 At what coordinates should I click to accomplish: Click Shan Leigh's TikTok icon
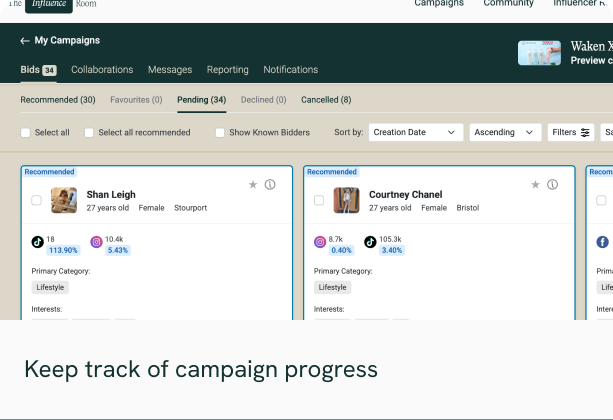37,241
